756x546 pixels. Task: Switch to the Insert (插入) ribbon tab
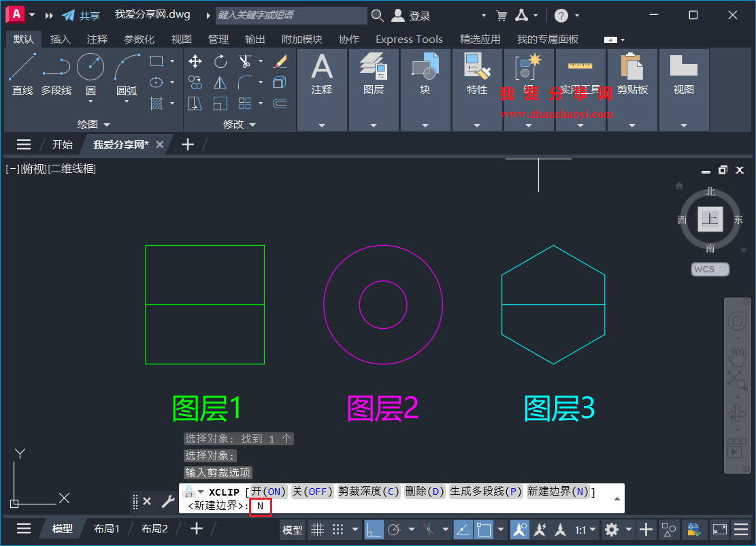[60, 39]
